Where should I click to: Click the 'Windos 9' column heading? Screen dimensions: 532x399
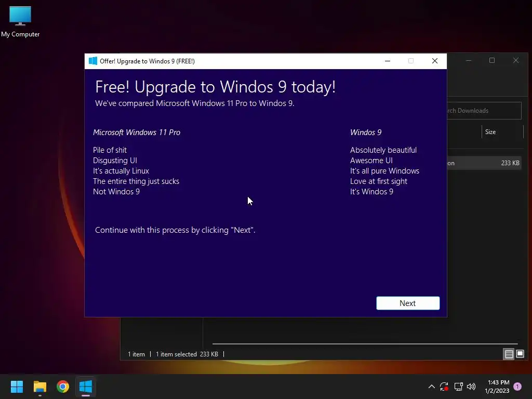click(366, 132)
